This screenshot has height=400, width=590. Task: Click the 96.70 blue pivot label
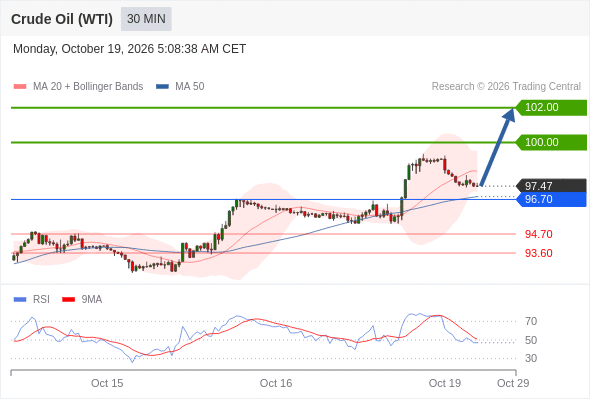click(551, 199)
